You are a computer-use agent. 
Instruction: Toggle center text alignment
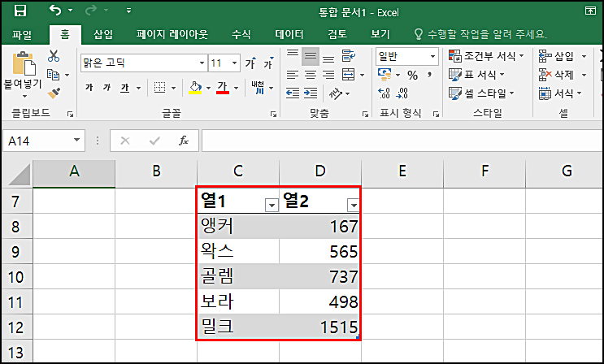click(311, 75)
